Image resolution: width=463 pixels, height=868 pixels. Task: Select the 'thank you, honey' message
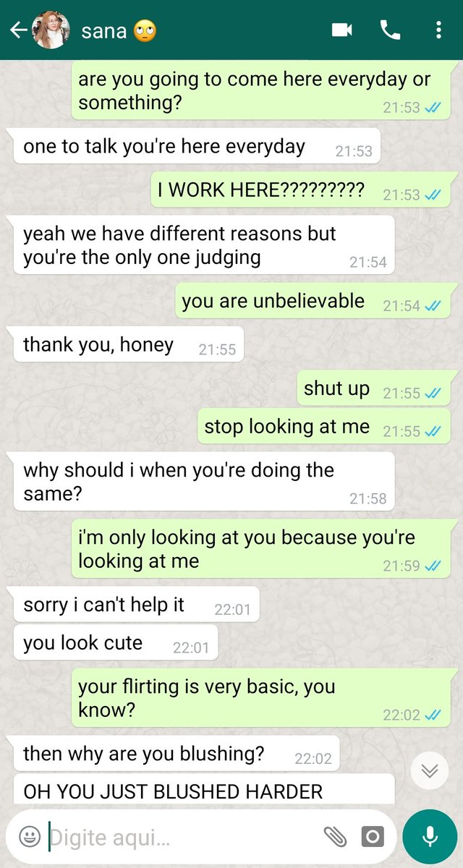pos(129,344)
